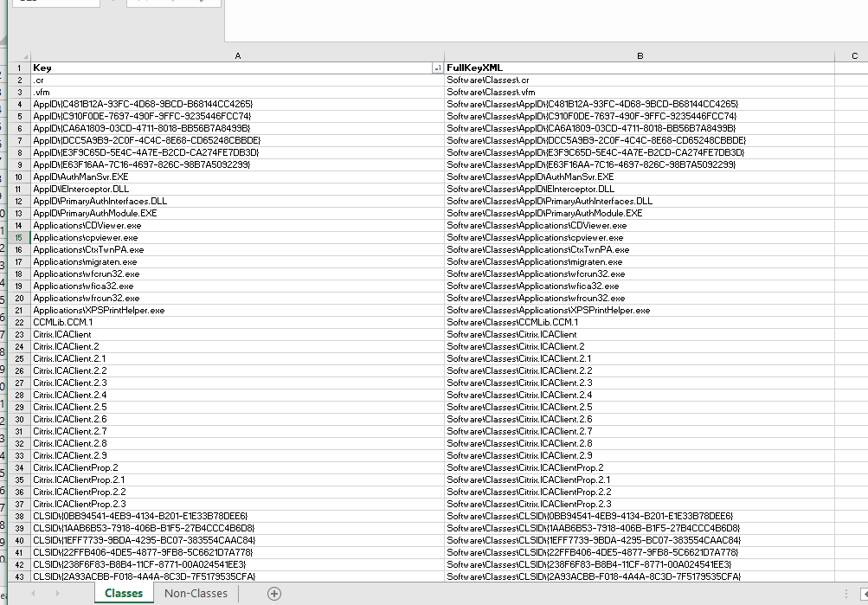
Task: Select Applications\cpviewer.exe cell in column A
Action: [237, 238]
